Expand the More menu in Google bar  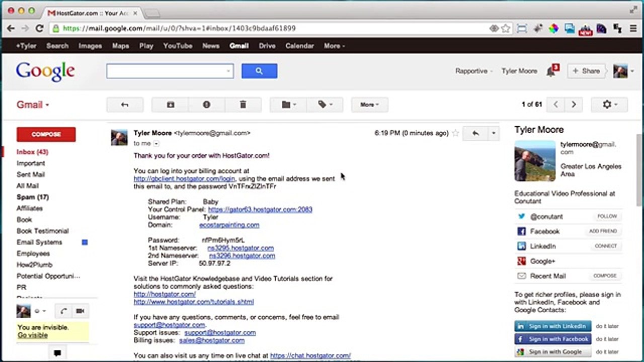[334, 46]
